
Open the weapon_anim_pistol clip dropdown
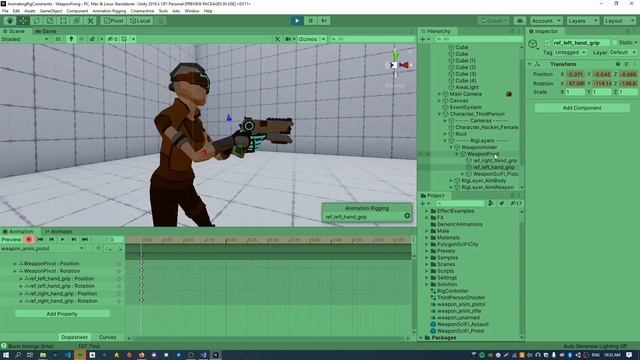(x=42, y=249)
